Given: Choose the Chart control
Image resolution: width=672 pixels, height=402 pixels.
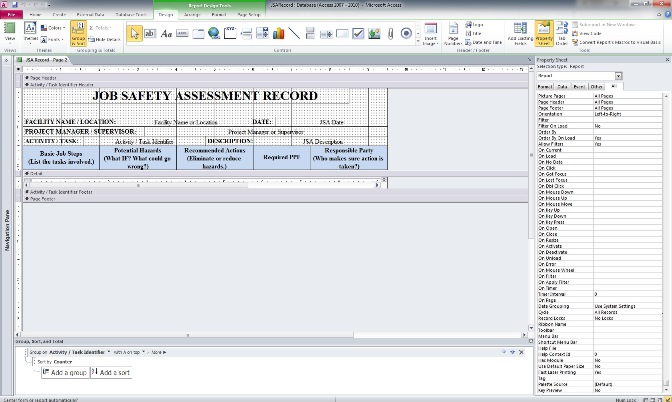Looking at the screenshot, I should 279,33.
